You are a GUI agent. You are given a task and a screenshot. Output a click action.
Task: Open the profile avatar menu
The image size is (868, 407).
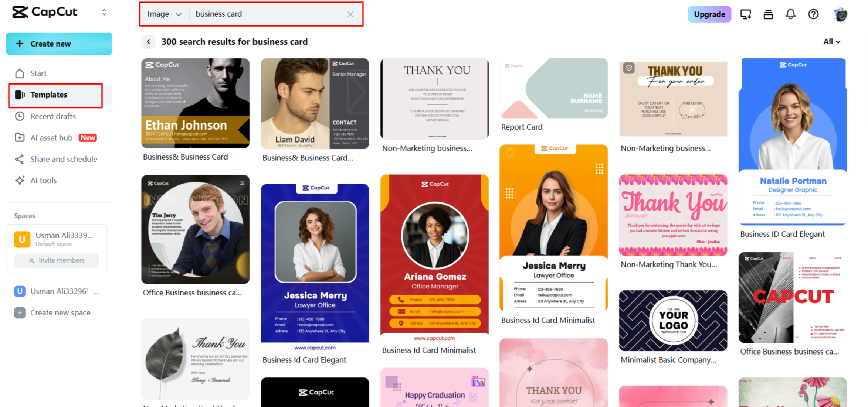[x=840, y=14]
